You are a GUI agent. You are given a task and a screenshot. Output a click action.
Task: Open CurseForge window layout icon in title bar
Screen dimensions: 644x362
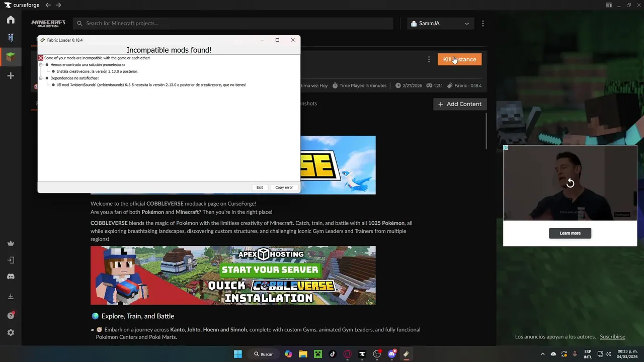609,5
